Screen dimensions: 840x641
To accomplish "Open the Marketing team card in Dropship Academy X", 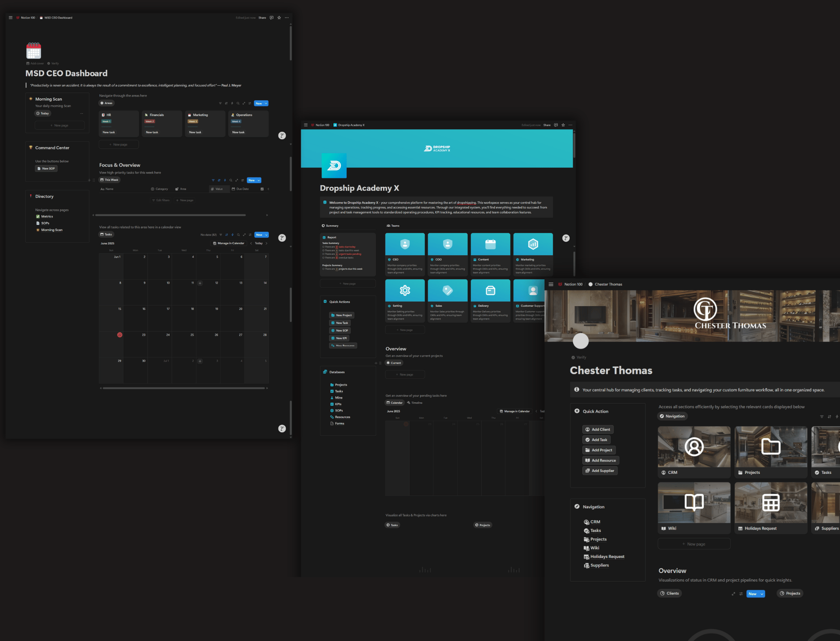I will 533,254.
